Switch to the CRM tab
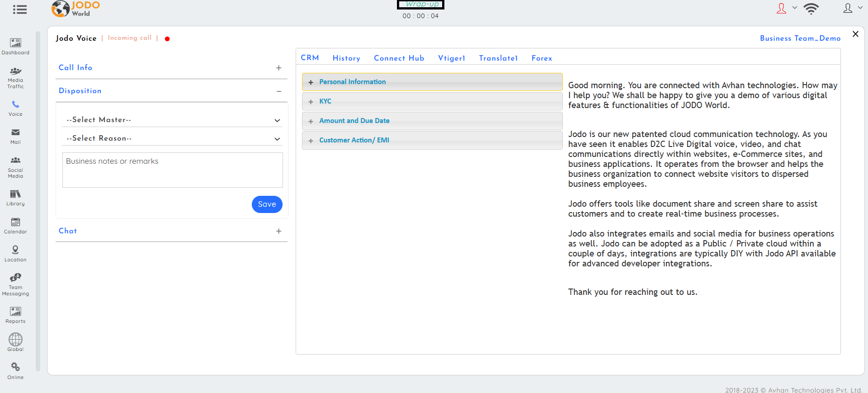The height and width of the screenshot is (393, 868). pos(310,58)
